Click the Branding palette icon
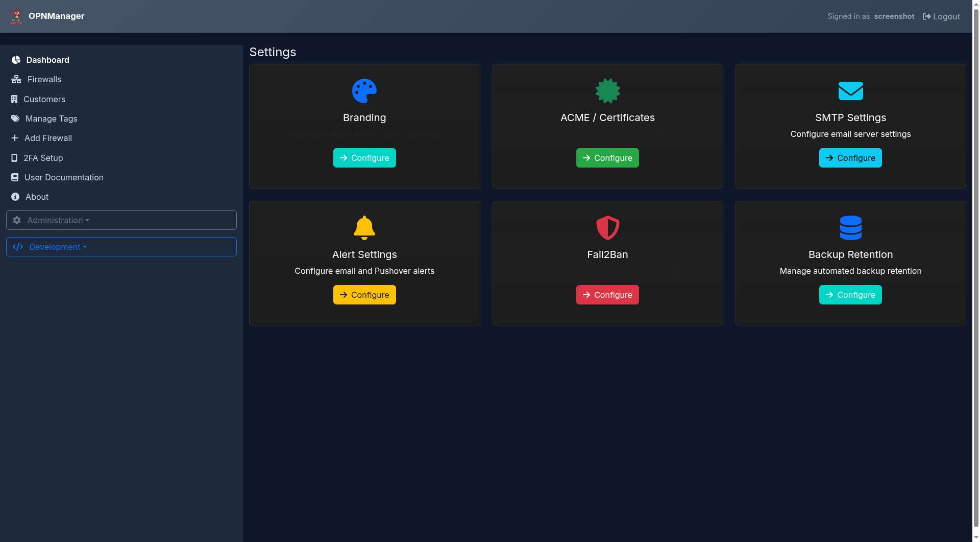 point(364,91)
